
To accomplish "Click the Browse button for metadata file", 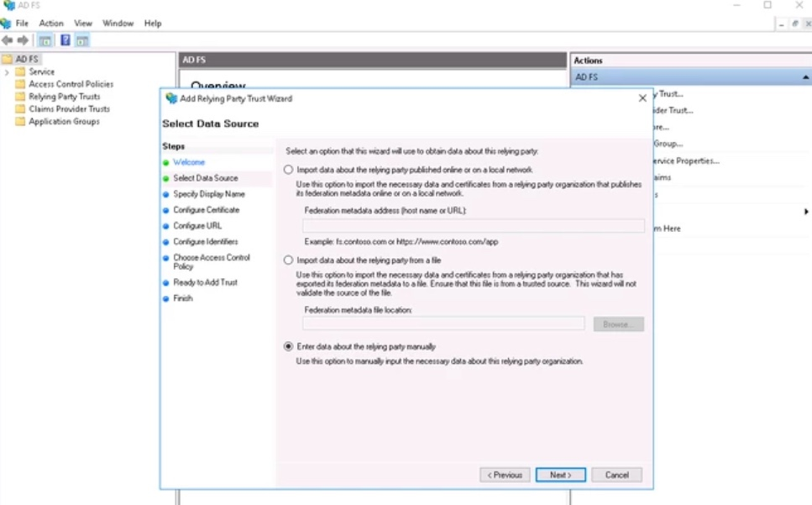I will pos(618,324).
